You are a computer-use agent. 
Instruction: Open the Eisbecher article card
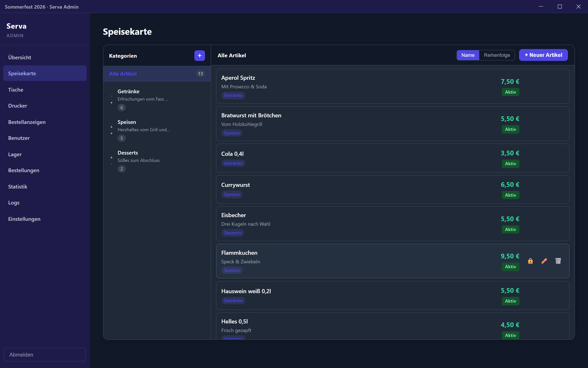pos(393,224)
